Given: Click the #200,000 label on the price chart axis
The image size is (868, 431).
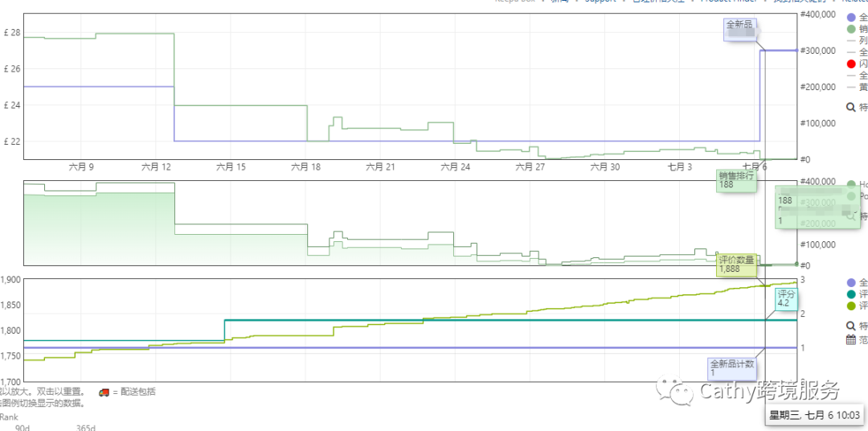Looking at the screenshot, I should click(818, 87).
